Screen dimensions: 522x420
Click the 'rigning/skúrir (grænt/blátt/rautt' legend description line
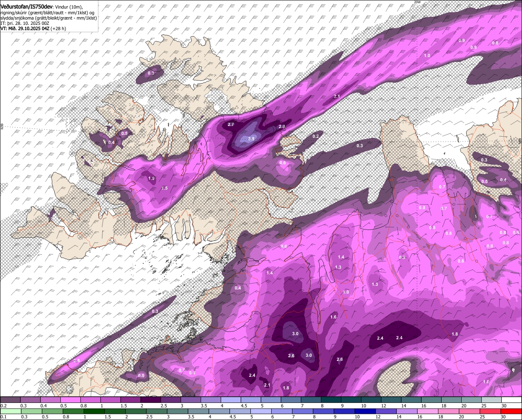click(48, 13)
